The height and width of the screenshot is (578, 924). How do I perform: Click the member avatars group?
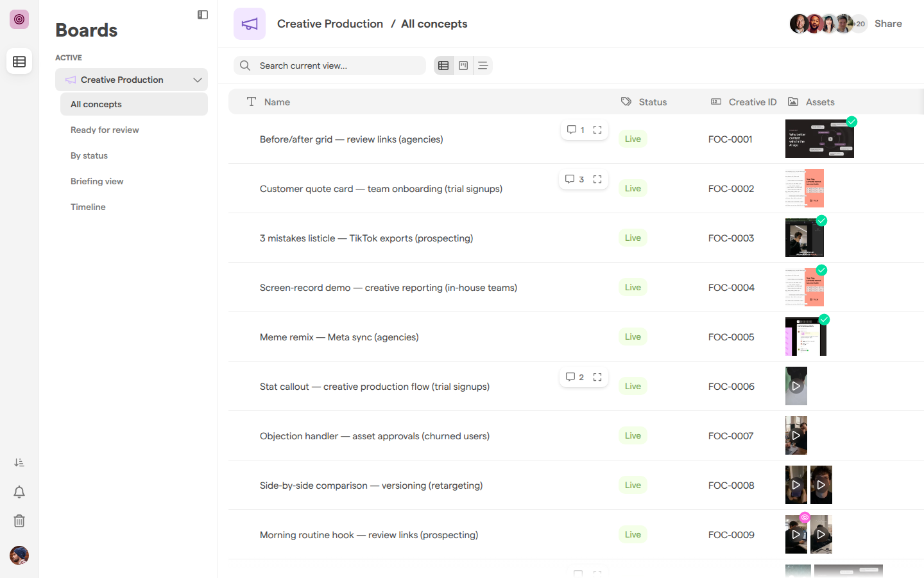click(828, 24)
